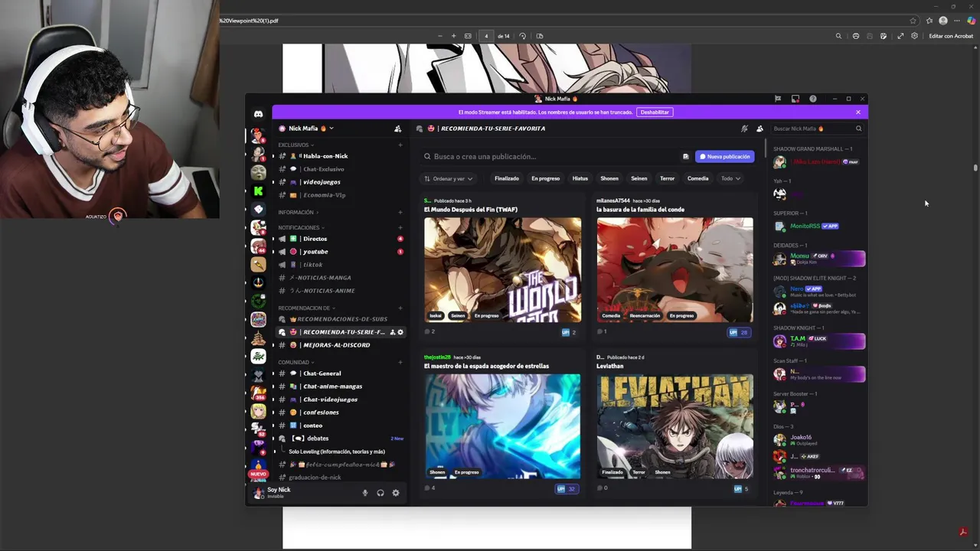Toggle notification bell in the forum channel header
This screenshot has width=980, height=551.
coord(744,129)
